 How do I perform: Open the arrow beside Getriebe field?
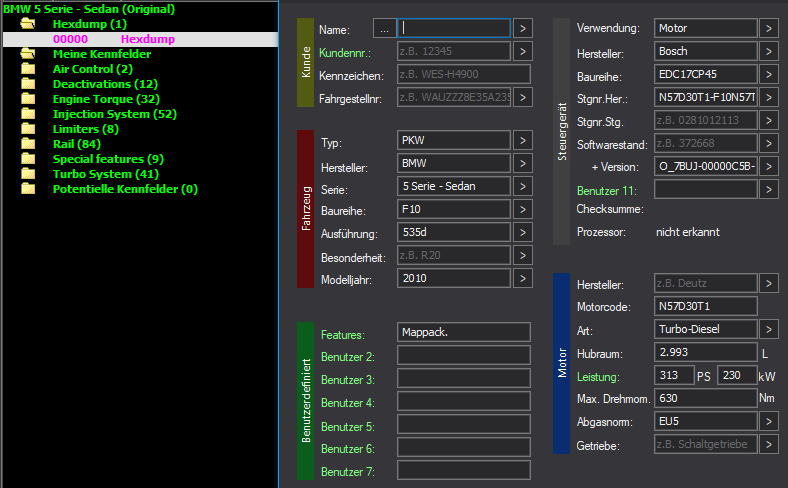tap(769, 444)
